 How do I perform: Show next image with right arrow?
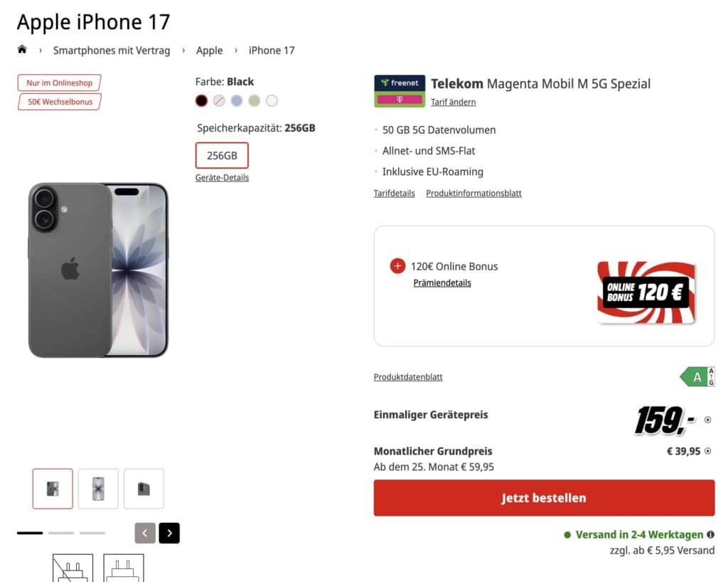tap(169, 533)
